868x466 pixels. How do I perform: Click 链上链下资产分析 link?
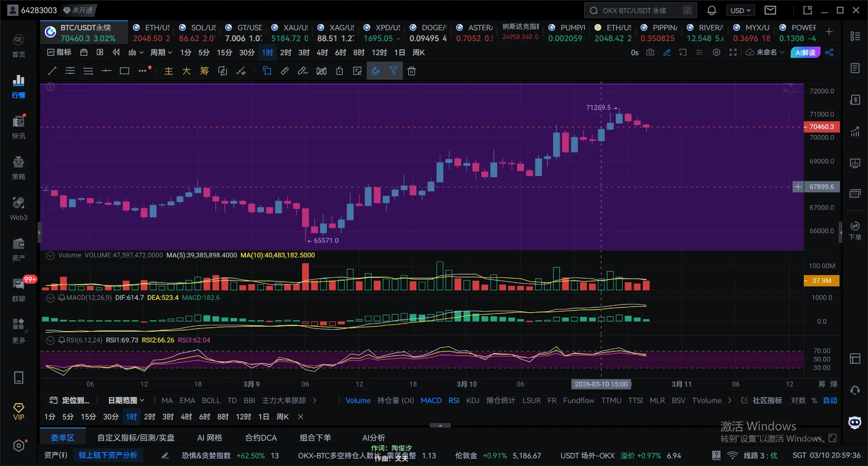[x=108, y=455]
